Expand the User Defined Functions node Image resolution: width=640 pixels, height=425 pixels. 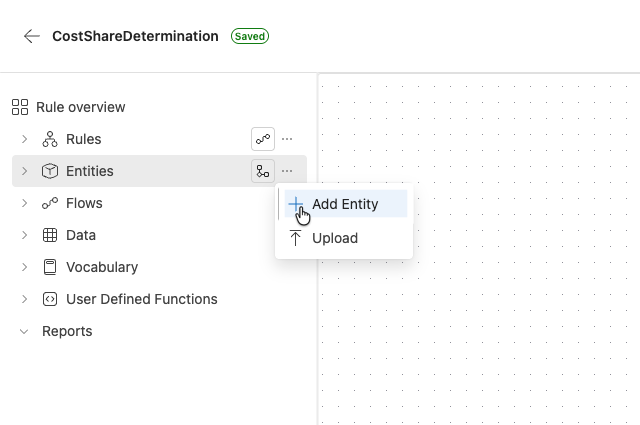24,299
